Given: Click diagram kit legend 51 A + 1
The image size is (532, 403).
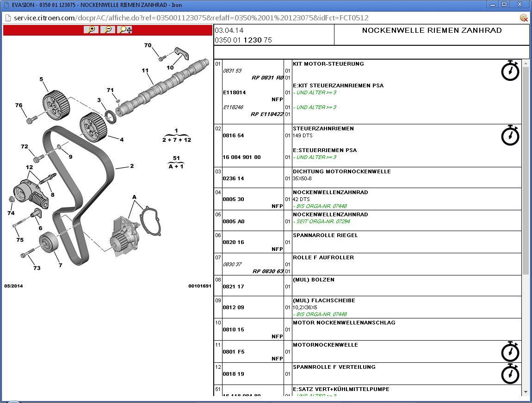Looking at the screenshot, I should coord(176,162).
